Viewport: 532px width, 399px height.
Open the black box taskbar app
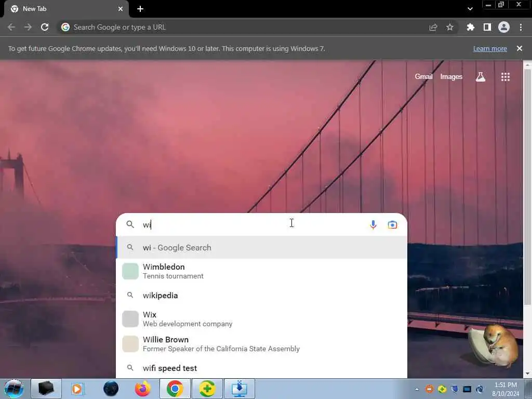tap(46, 389)
